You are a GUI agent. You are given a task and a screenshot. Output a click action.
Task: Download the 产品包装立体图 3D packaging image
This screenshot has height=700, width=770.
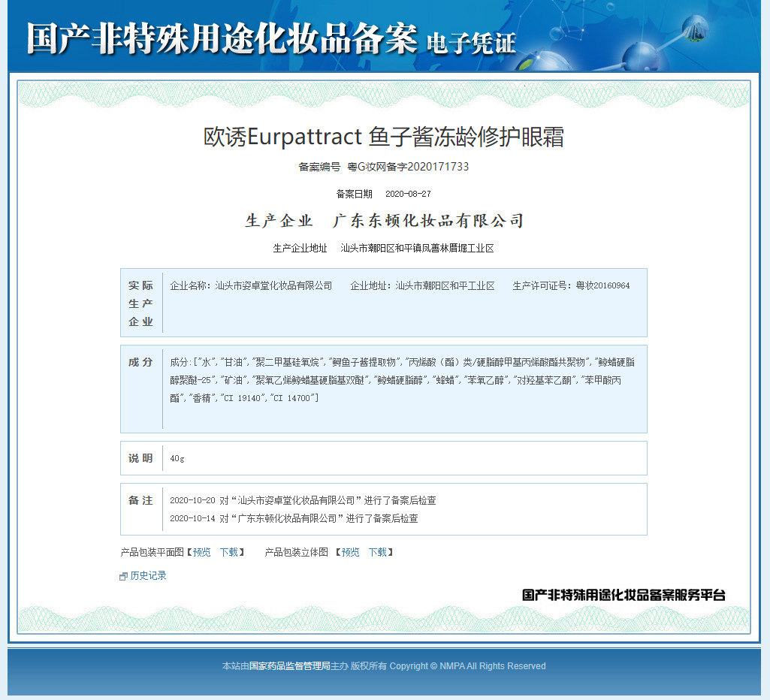[x=377, y=552]
